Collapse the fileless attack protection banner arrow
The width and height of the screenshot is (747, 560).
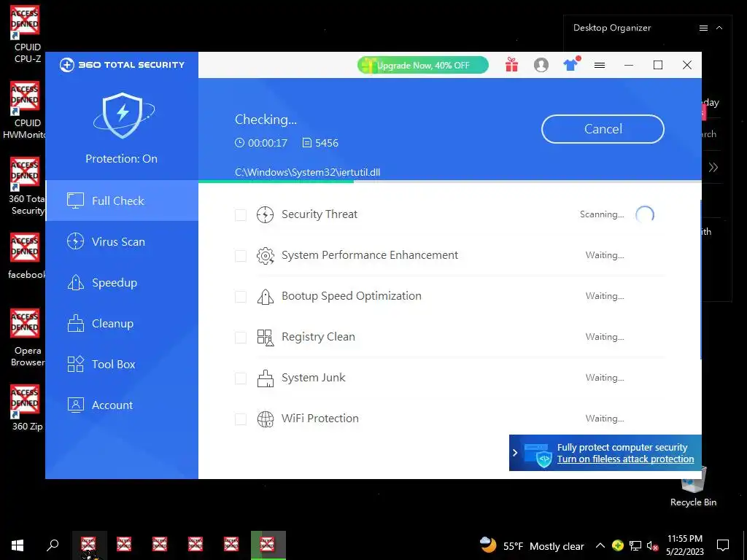(x=515, y=453)
